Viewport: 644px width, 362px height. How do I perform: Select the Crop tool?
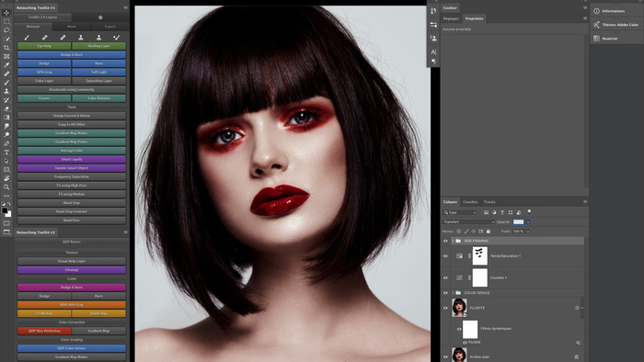pos(6,48)
